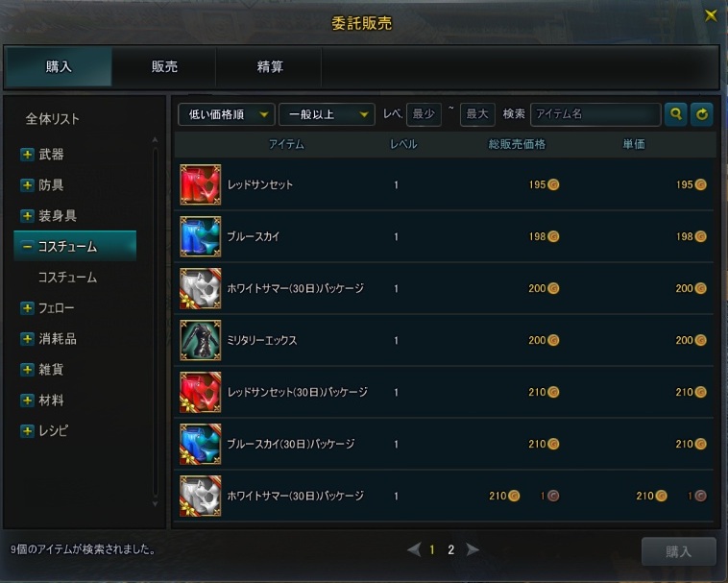Click the refresh list icon button

click(701, 114)
